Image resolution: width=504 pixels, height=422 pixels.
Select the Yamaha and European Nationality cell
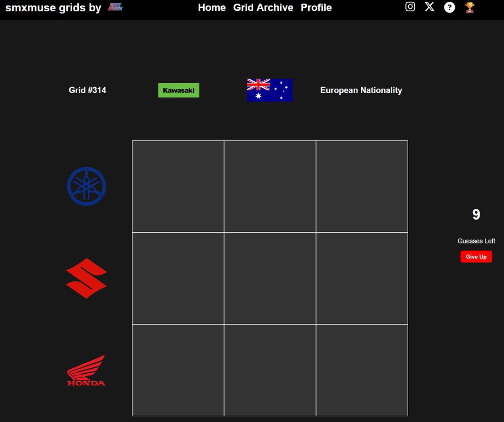(x=362, y=186)
